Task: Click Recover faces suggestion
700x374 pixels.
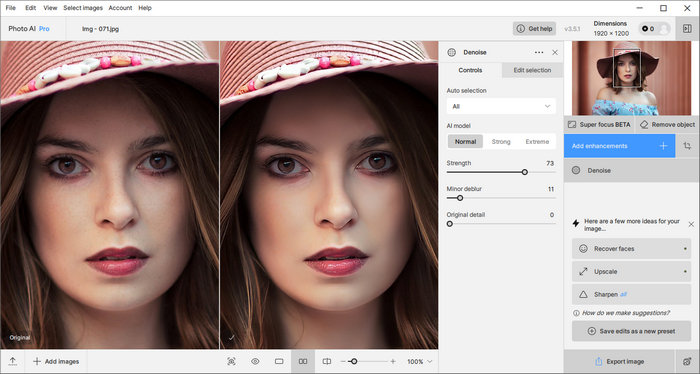Action: pyautogui.click(x=631, y=249)
